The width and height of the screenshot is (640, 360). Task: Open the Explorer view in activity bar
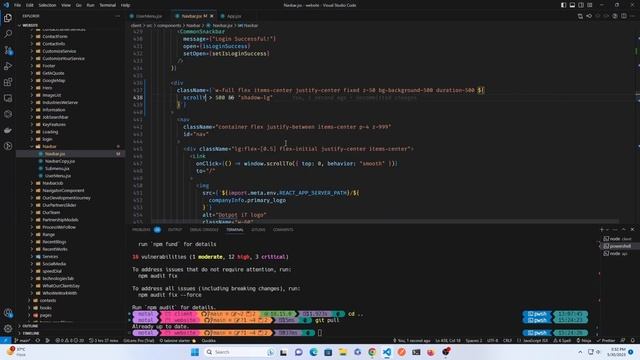coord(8,18)
